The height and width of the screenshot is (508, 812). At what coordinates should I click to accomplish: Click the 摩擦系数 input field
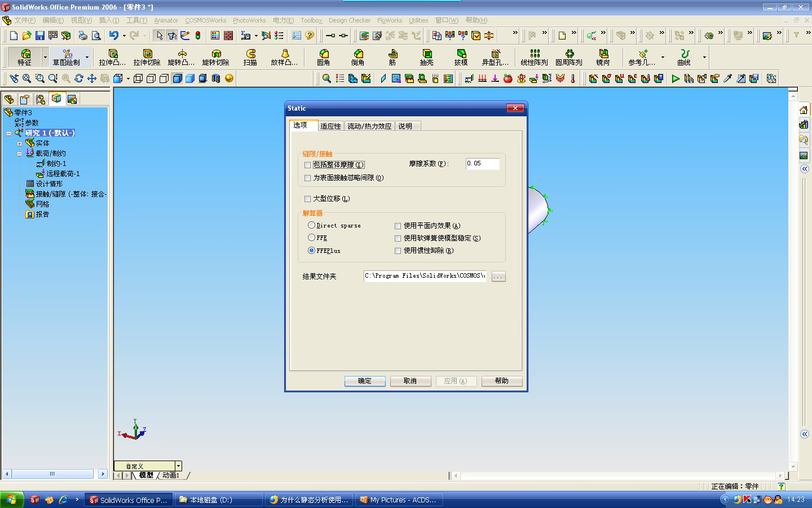[483, 164]
